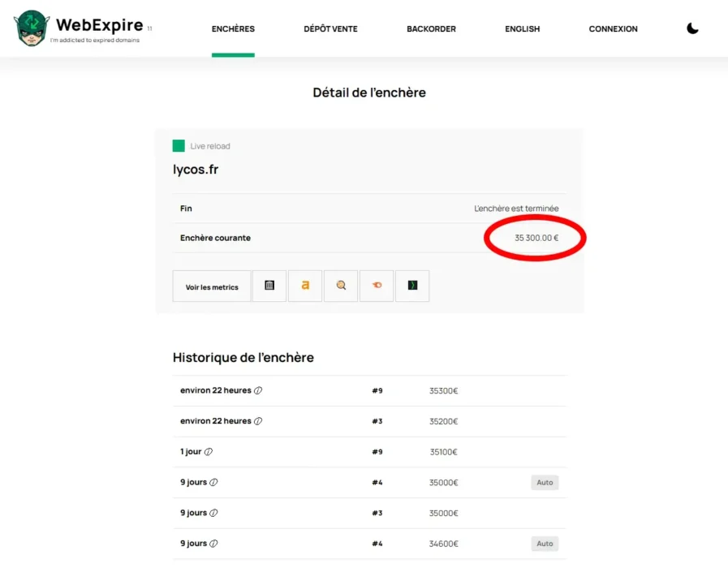This screenshot has width=728, height=568.
Task: Click info icon in the 34600€ row
Action: 213,544
